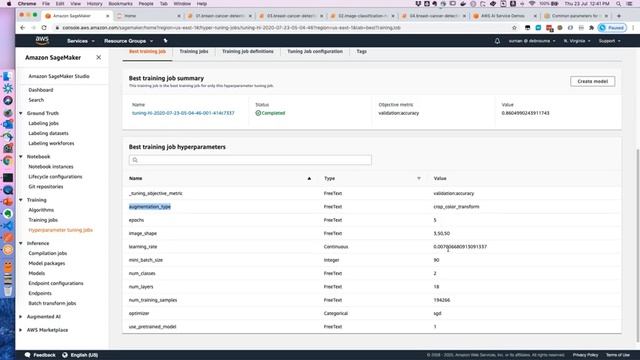Switch to the Training jobs tab

(194, 51)
